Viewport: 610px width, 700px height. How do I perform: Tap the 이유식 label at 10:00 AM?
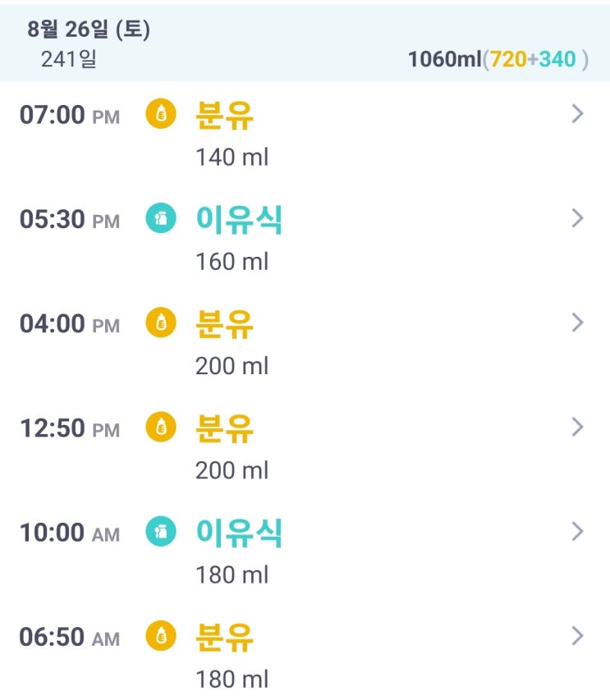pos(239,533)
